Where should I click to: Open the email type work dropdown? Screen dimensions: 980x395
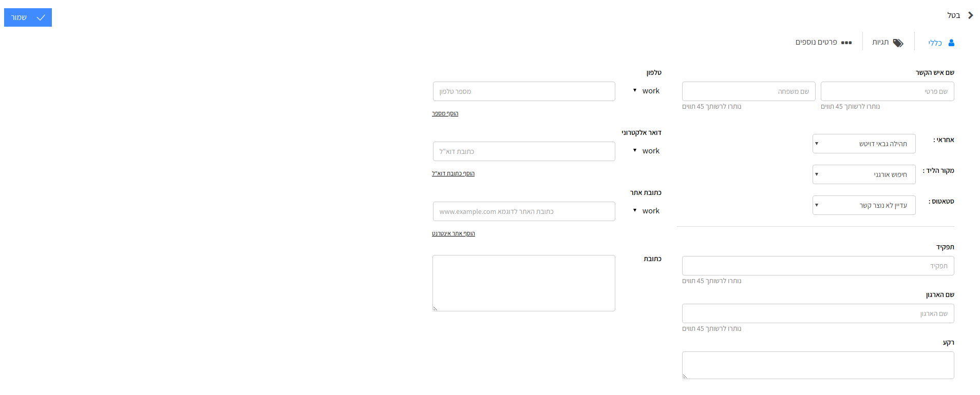coord(646,151)
